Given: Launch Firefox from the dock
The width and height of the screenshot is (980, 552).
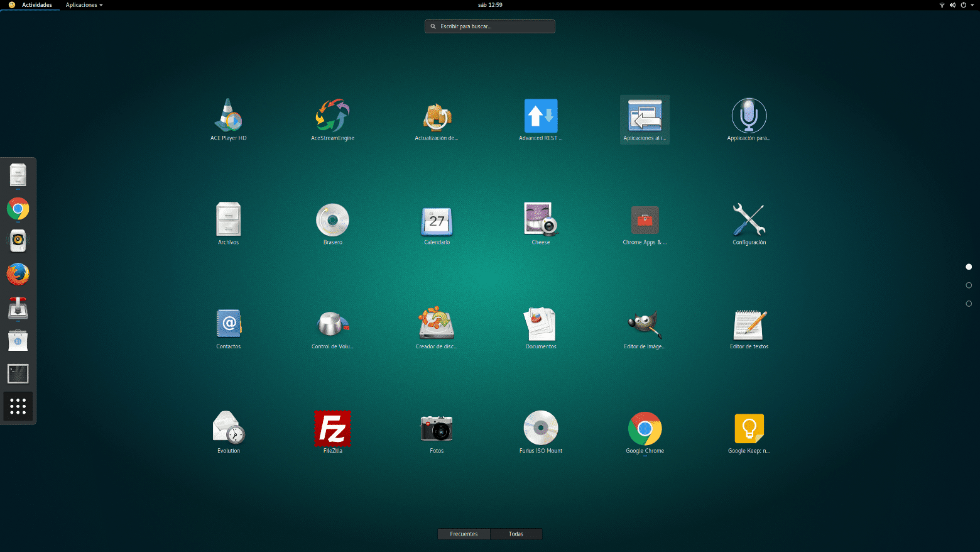Looking at the screenshot, I should [18, 274].
